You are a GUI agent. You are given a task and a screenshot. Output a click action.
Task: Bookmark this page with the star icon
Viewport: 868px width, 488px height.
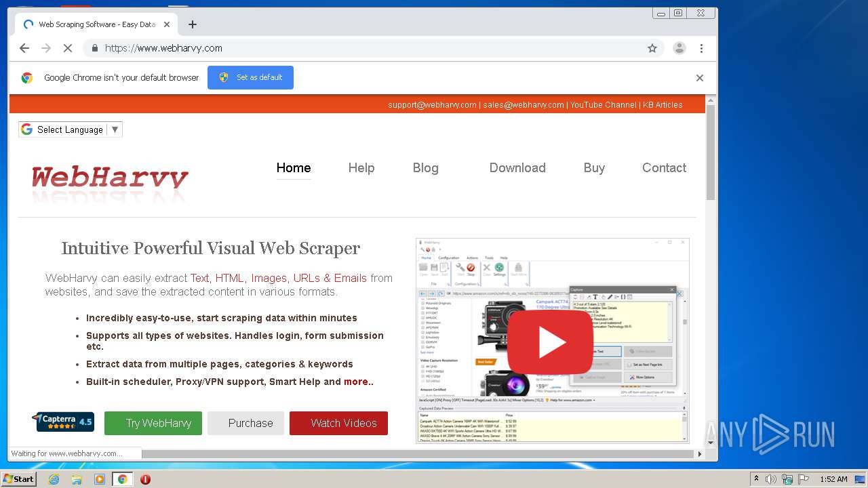coord(652,48)
